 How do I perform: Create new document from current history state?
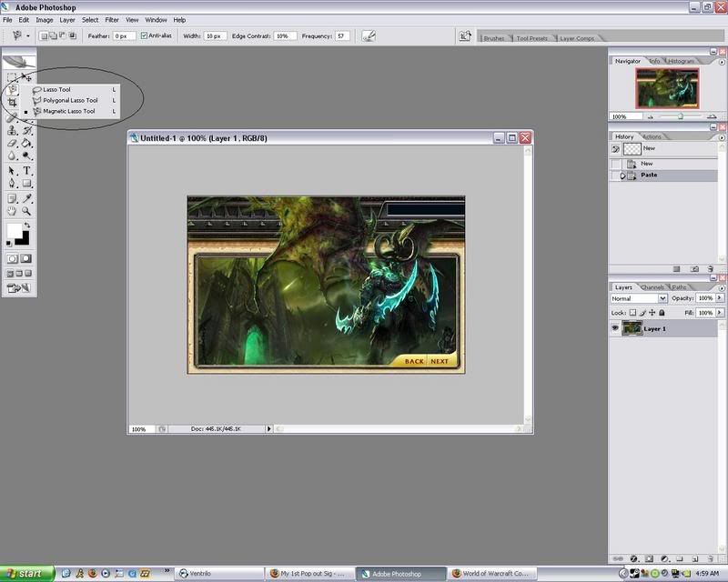click(x=677, y=269)
